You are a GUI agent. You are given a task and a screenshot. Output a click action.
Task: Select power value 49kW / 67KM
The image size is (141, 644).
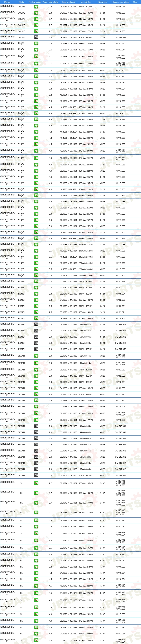[x=86, y=445]
